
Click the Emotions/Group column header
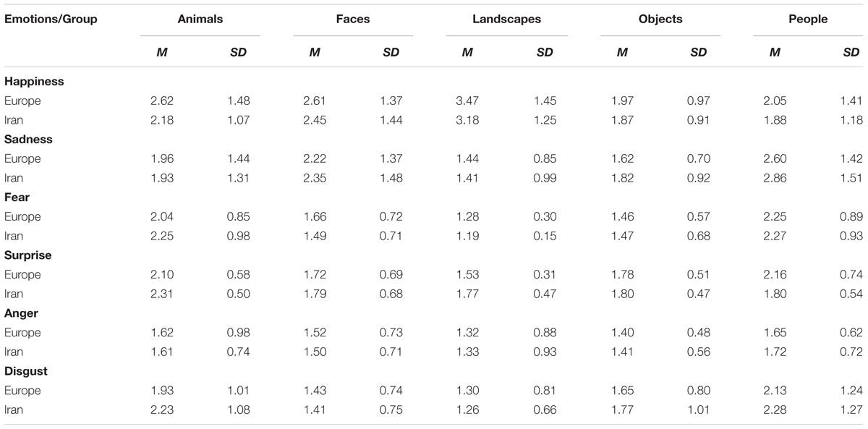51,20
